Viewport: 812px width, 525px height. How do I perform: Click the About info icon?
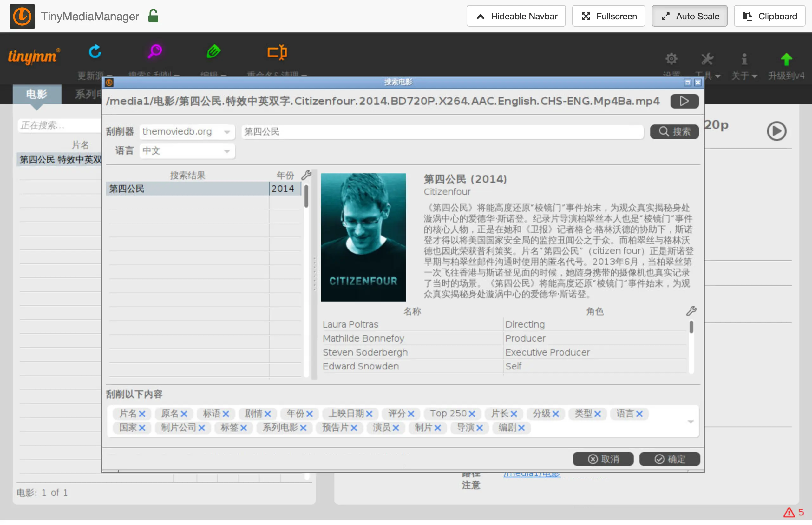pyautogui.click(x=744, y=59)
